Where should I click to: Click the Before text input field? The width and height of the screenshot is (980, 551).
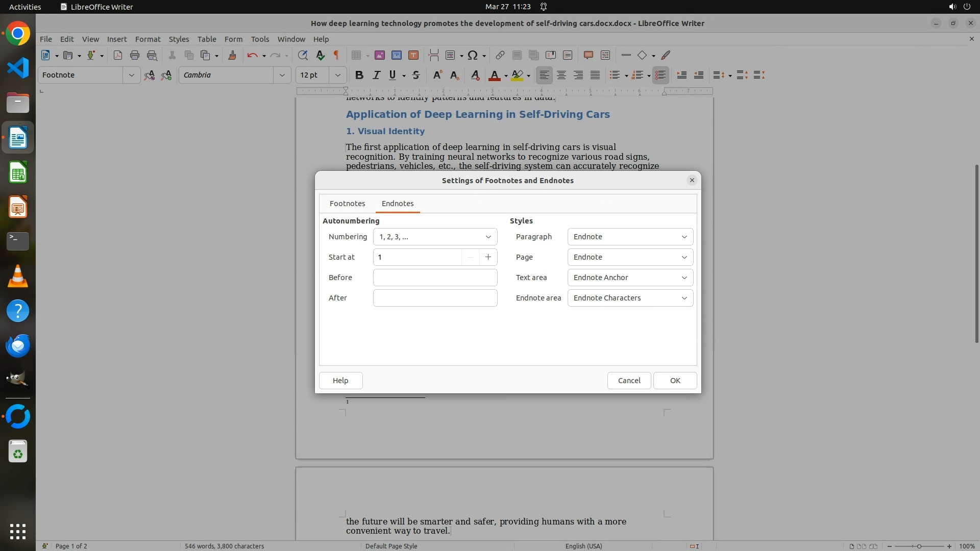coord(435,278)
